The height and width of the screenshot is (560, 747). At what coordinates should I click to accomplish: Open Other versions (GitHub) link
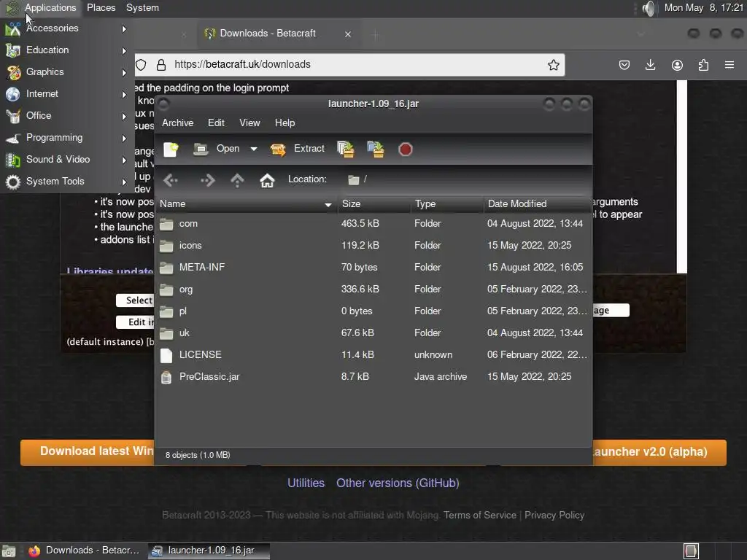click(x=398, y=483)
